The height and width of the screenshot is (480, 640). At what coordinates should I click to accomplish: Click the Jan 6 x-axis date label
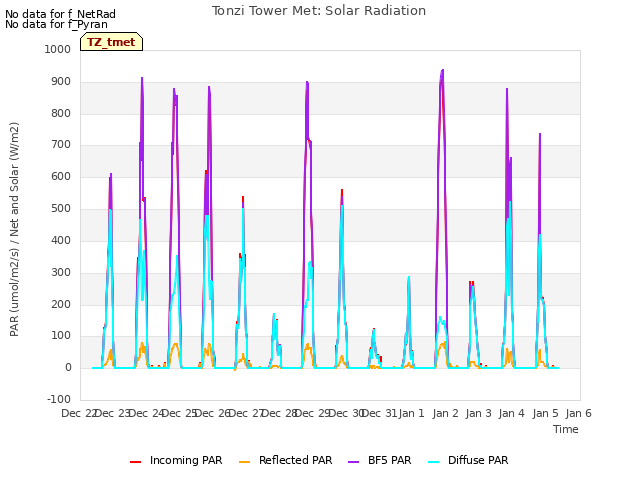pos(578,413)
